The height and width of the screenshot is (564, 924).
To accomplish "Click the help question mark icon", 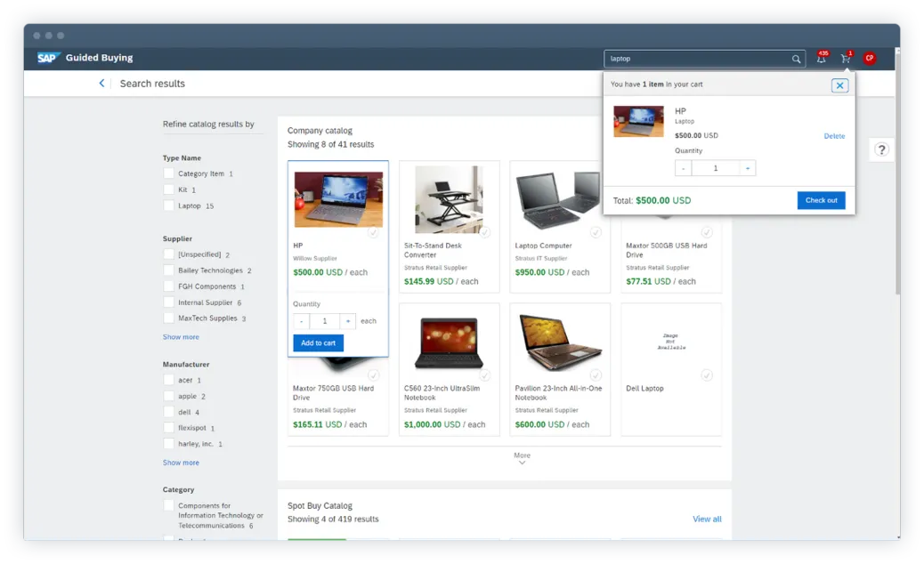I will 881,149.
